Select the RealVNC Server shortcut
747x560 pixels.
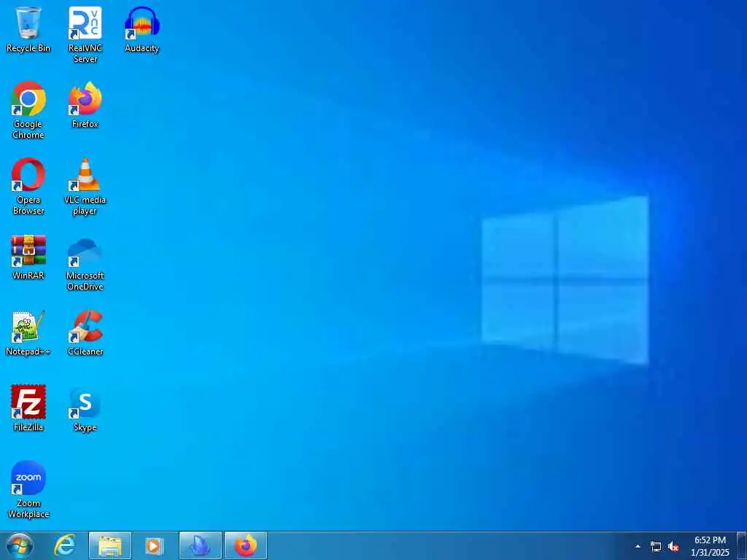(x=85, y=35)
